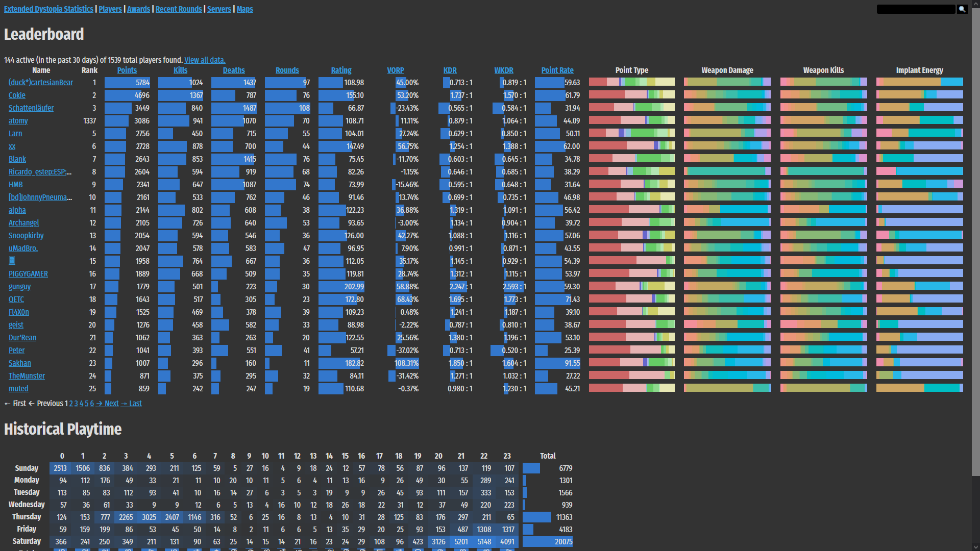The width and height of the screenshot is (980, 551).
Task: Sort by the Point Rate header
Action: 557,70
